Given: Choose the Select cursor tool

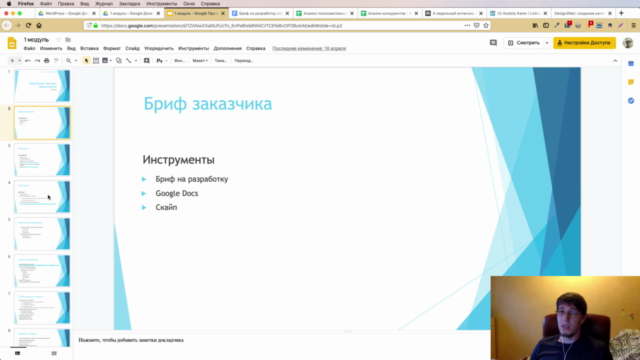Looking at the screenshot, I should [x=86, y=60].
